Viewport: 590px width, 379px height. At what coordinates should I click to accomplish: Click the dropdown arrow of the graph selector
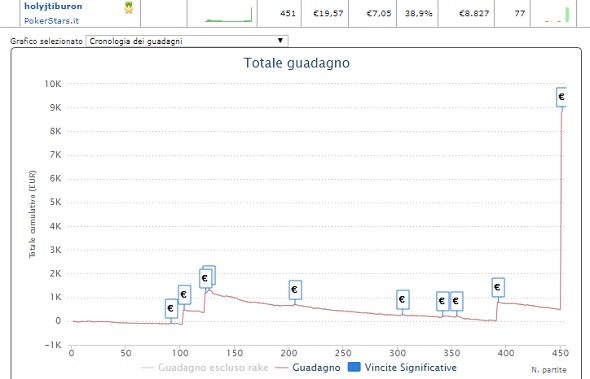click(x=280, y=41)
